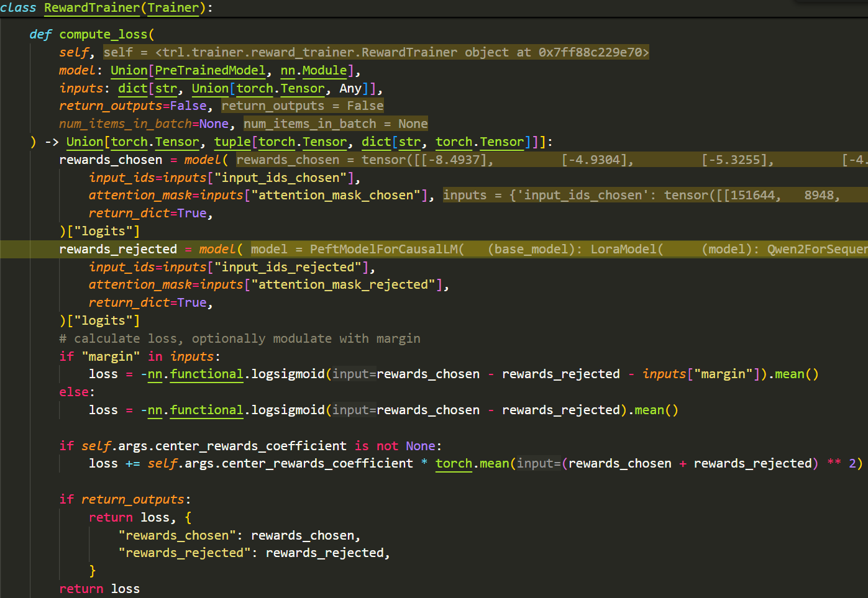Click the PreTrainedModel type hint

(210, 70)
